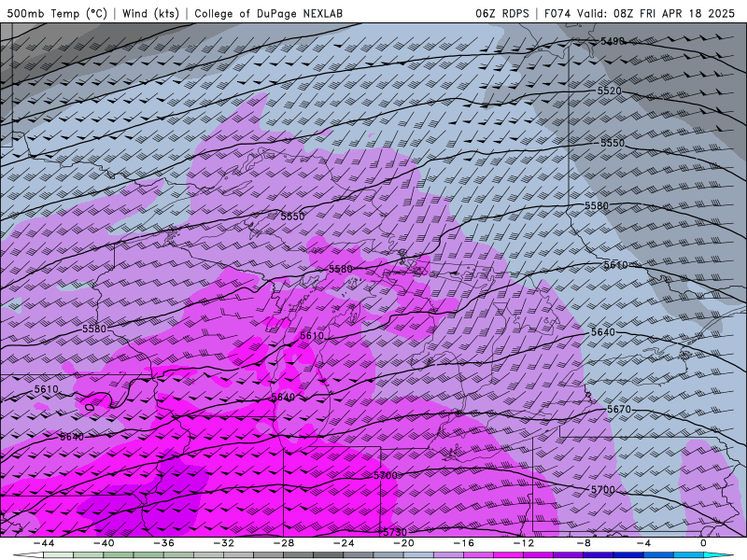Select the -36 colorbar tick label
This screenshot has width=747, height=560.
point(163,543)
